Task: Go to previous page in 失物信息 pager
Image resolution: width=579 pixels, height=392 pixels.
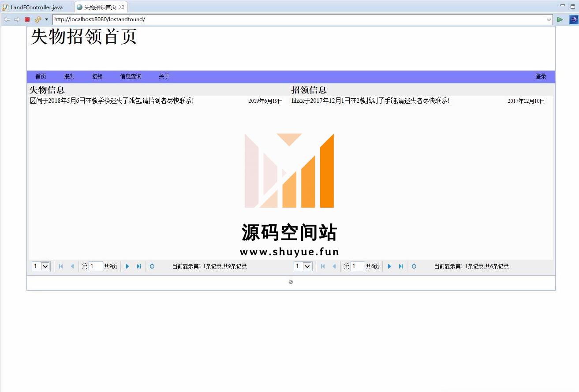Action: [x=72, y=266]
